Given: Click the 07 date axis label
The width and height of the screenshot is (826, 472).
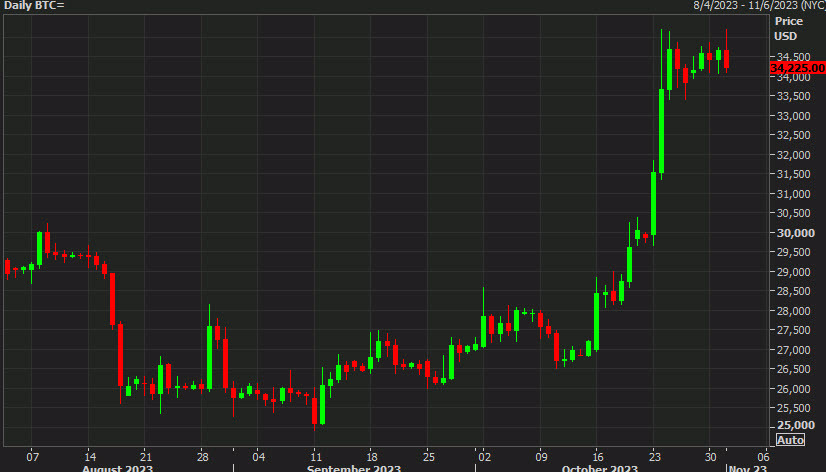Looking at the screenshot, I should click(33, 457).
